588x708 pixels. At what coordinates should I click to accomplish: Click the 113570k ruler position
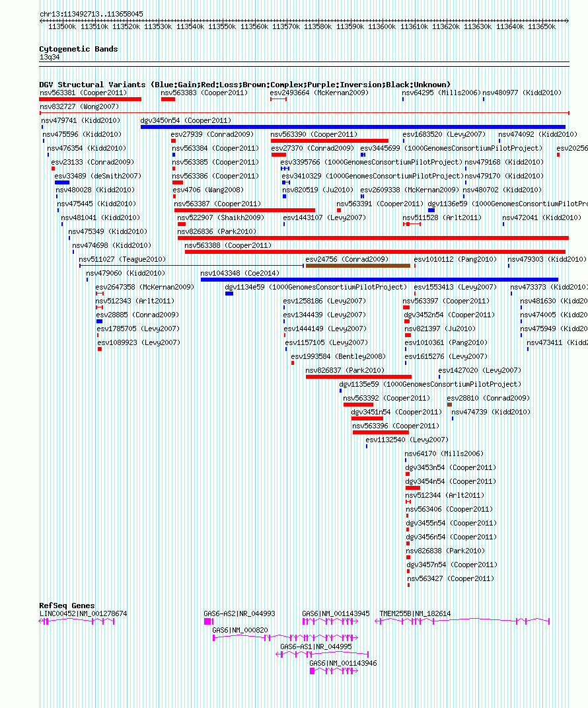click(286, 26)
